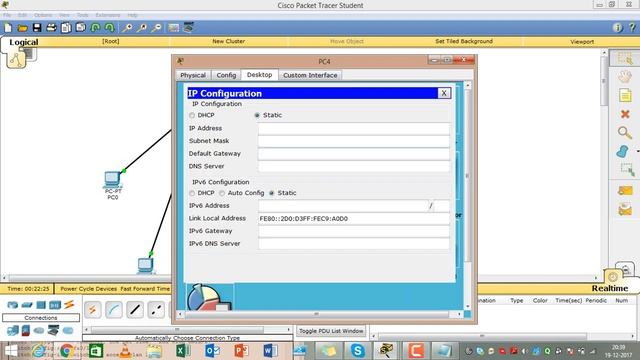The width and height of the screenshot is (640, 360).
Task: Choose the Resize Shape tool
Action: [627, 170]
